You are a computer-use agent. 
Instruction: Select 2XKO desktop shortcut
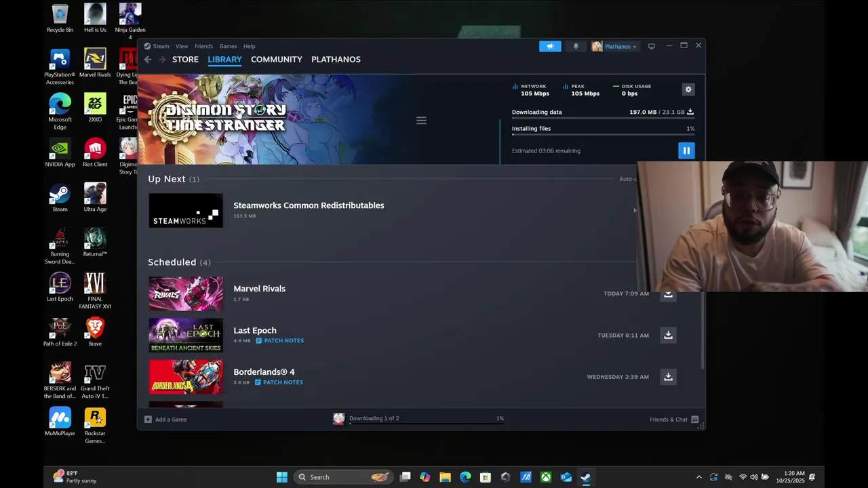pos(95,108)
